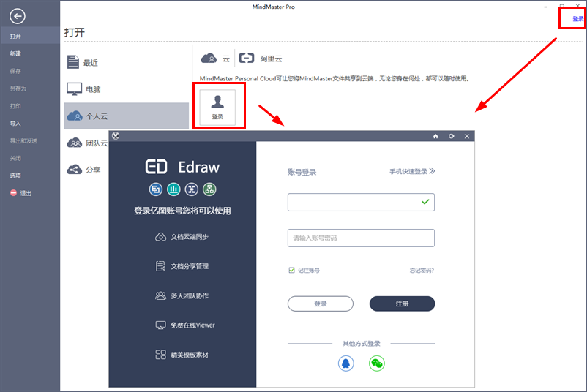The height and width of the screenshot is (392, 587).
Task: Click the teal bar chart product icon
Action: pos(173,189)
